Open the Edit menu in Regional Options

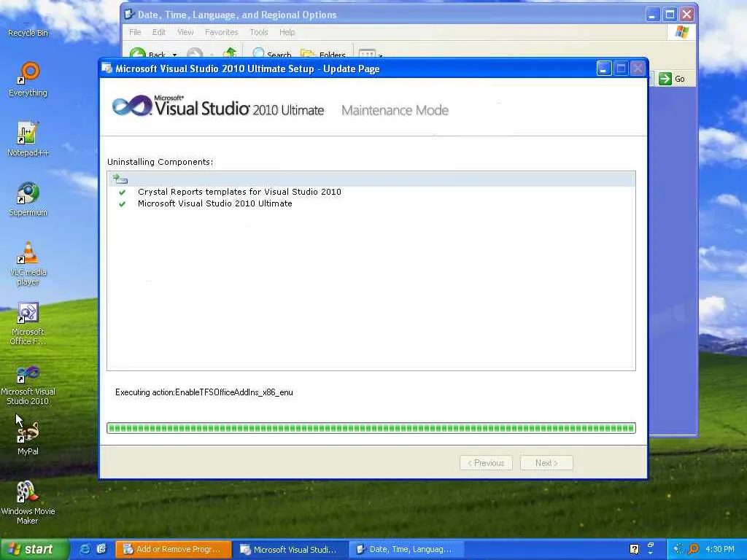[x=158, y=32]
